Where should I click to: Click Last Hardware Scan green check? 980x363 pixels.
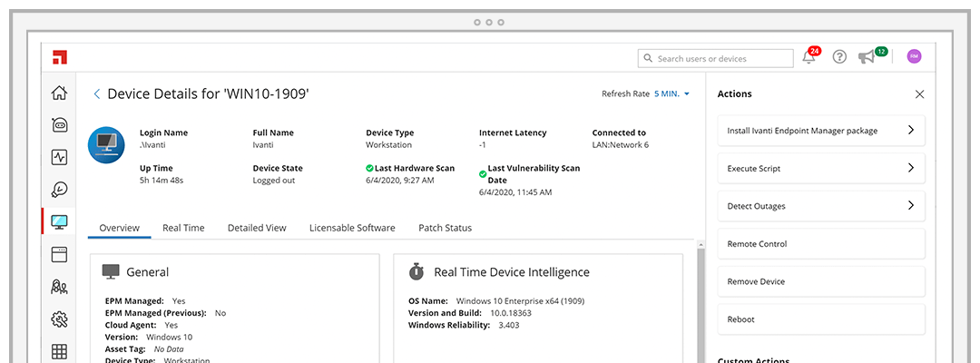click(x=369, y=168)
